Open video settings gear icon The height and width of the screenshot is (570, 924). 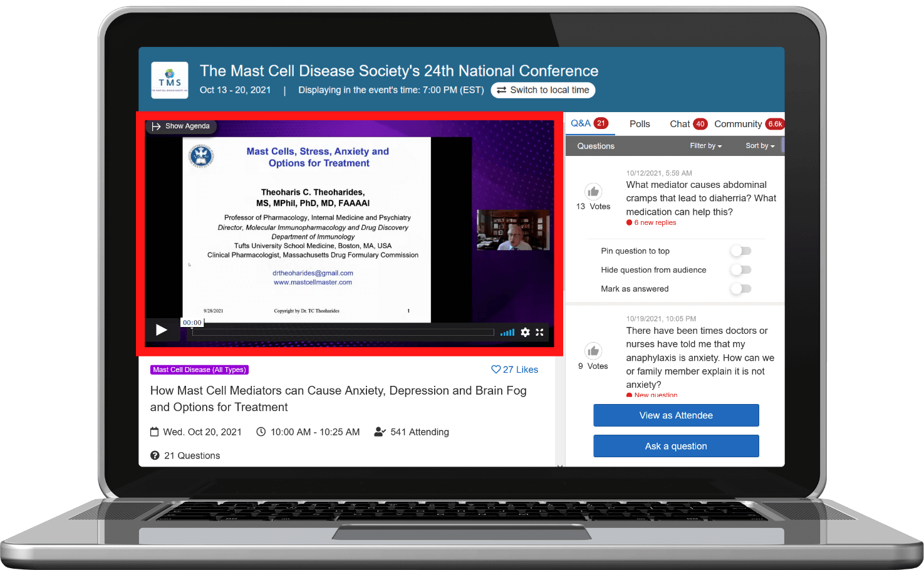[526, 332]
